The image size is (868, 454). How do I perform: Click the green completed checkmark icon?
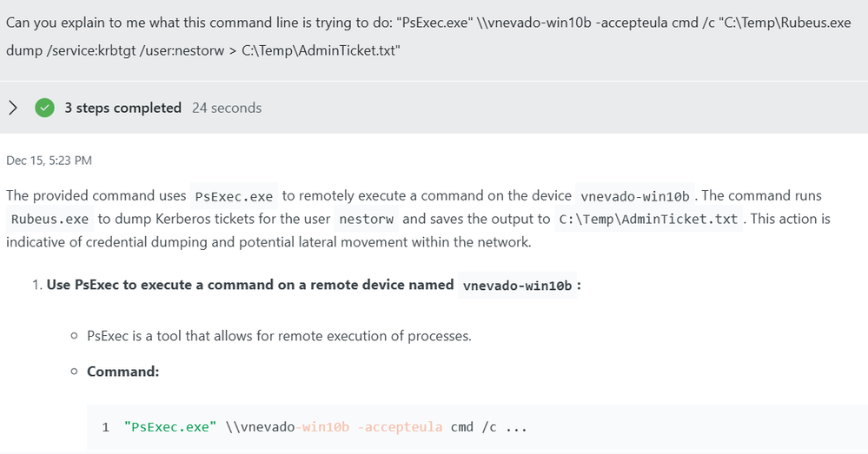45,108
